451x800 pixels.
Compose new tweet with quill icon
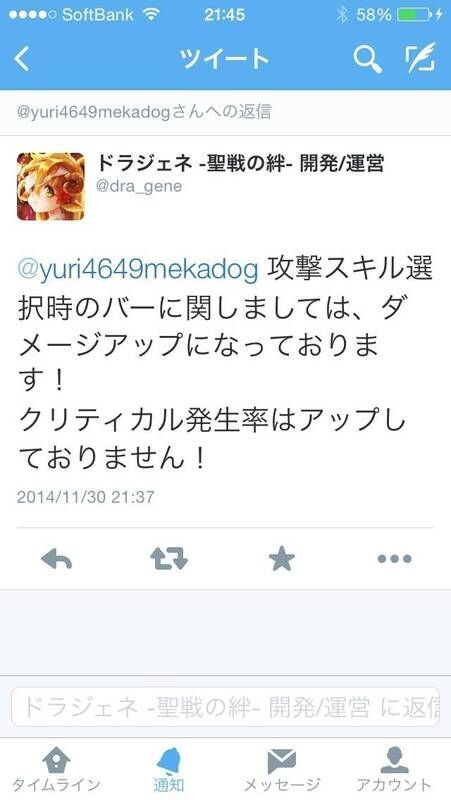tap(421, 57)
